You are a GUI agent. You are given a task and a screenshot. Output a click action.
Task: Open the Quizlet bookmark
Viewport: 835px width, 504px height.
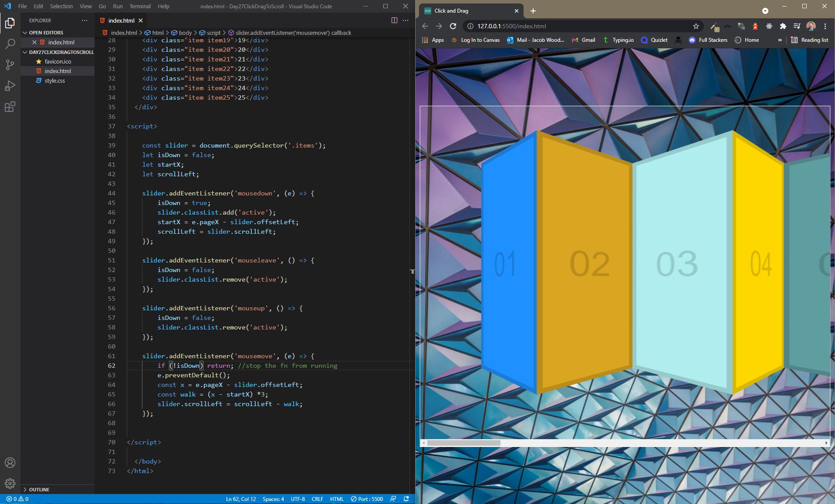pos(654,40)
